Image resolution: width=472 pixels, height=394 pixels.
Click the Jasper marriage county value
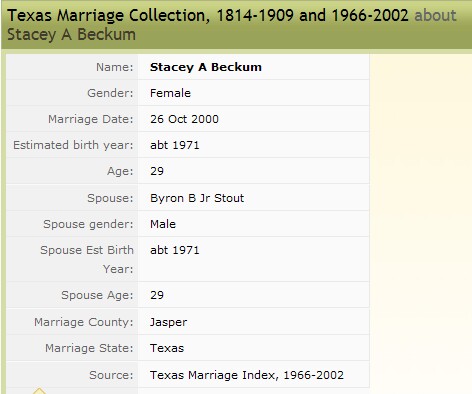coord(168,322)
